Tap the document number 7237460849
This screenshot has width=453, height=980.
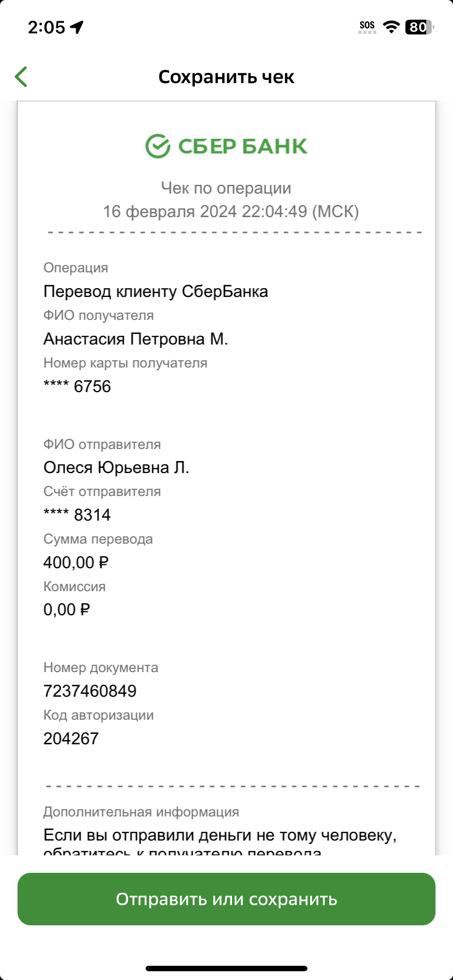tap(90, 691)
